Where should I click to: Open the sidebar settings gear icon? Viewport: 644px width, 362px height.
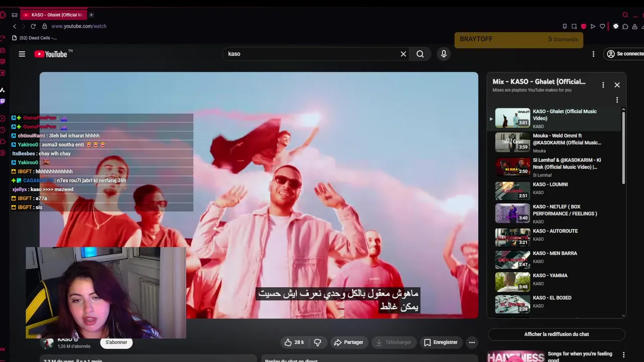(3, 153)
